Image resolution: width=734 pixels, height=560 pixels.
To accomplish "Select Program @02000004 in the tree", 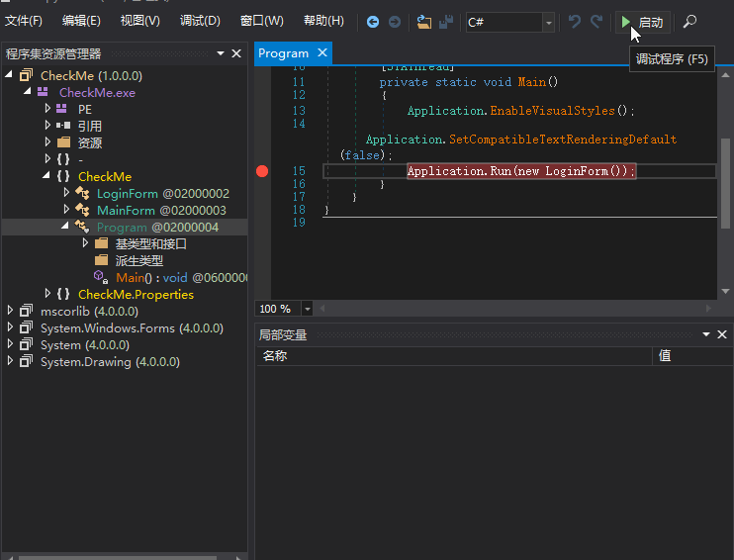I will (157, 228).
